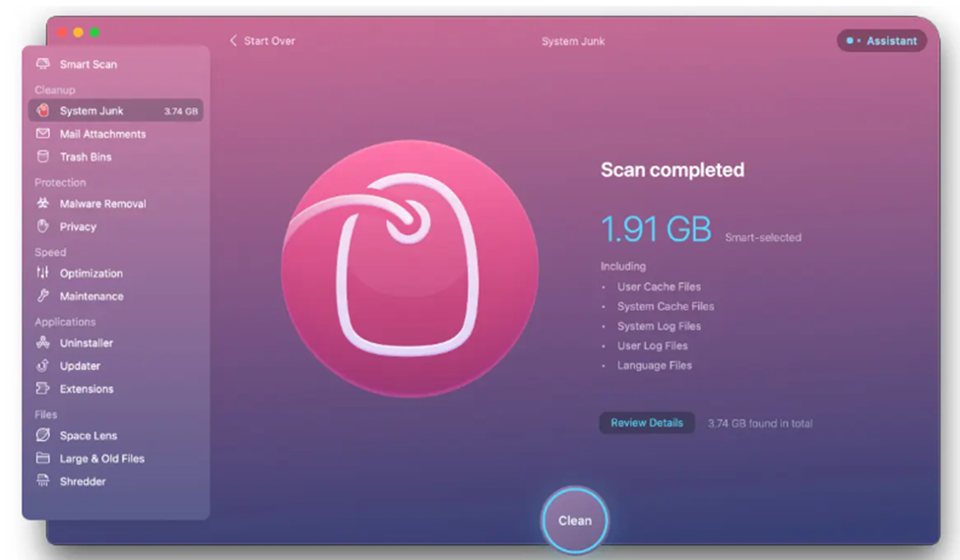Image resolution: width=960 pixels, height=560 pixels.
Task: Click the Start Over link text
Action: tap(270, 41)
